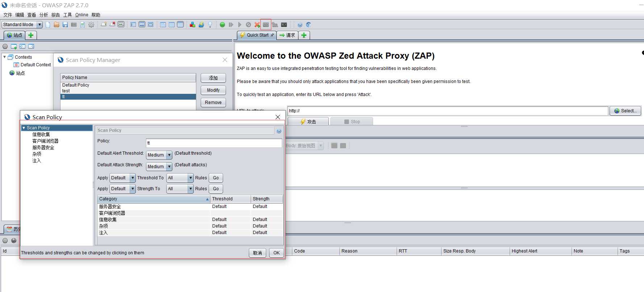Open Default Attack Strength dropdown
644x292 pixels.
click(x=159, y=167)
